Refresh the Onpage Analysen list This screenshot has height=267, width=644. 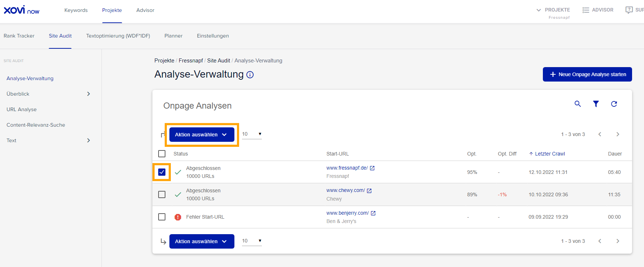pos(614,104)
